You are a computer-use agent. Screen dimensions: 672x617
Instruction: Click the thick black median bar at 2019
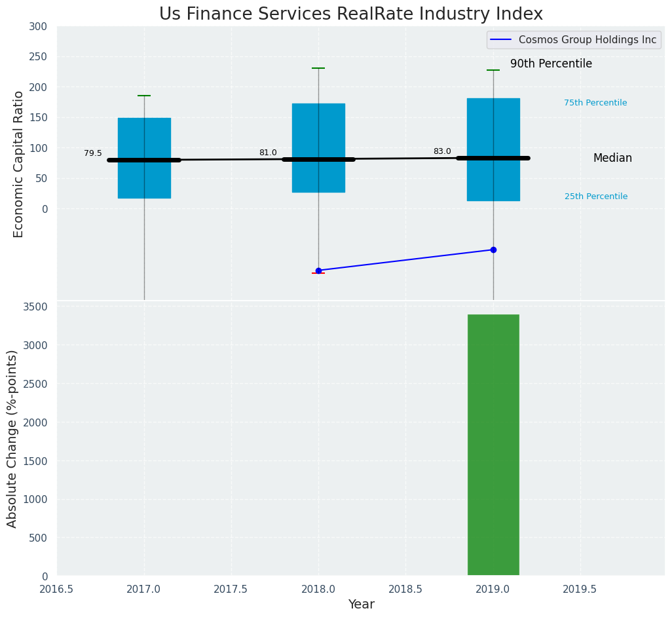pyautogui.click(x=493, y=158)
